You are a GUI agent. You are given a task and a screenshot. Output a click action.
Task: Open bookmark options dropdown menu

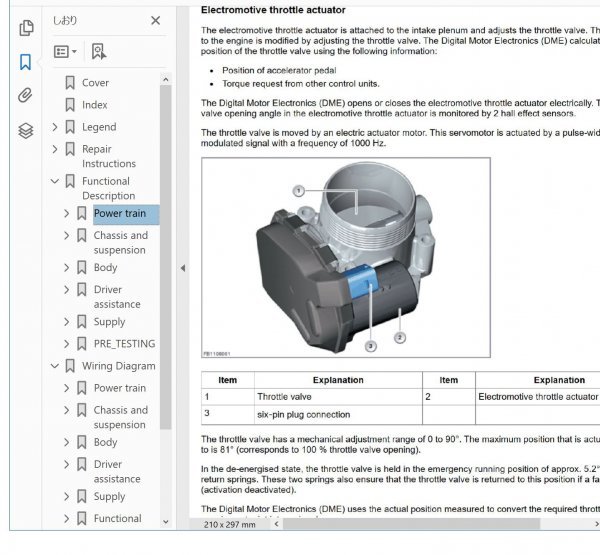coord(65,51)
